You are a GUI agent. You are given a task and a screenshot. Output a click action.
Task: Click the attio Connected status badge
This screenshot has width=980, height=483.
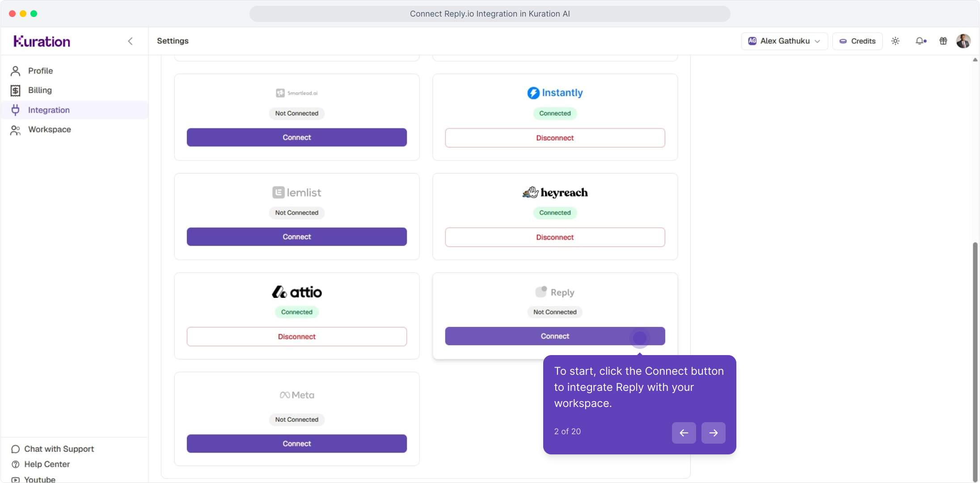[x=297, y=312]
